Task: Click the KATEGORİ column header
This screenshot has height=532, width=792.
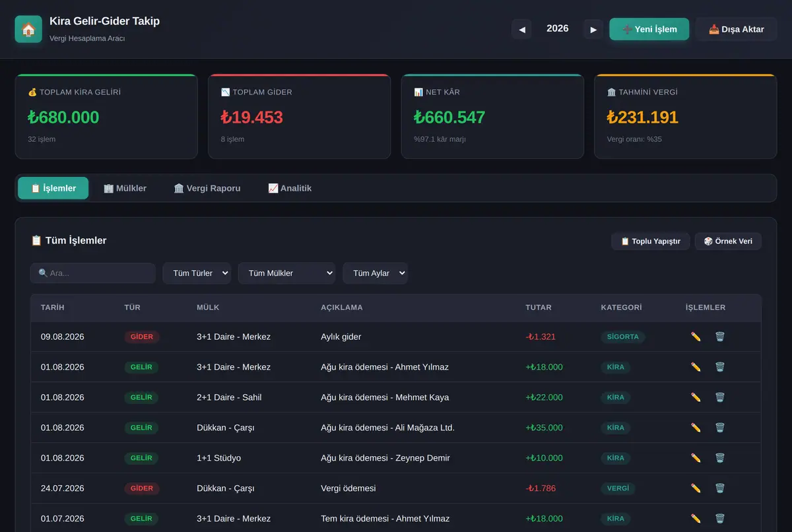Action: coord(621,308)
